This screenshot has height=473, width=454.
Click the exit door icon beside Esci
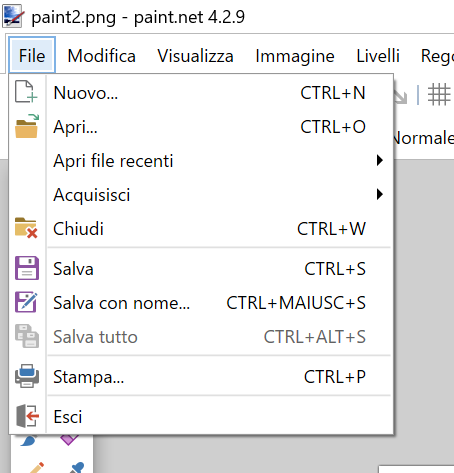(x=28, y=416)
